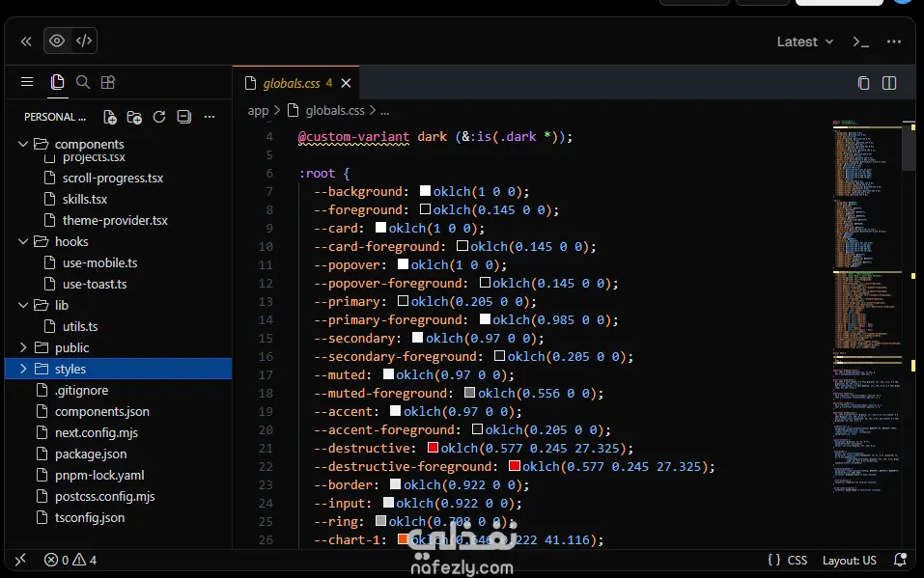The image size is (924, 578).
Task: Close the globals.css tab
Action: pyautogui.click(x=346, y=83)
